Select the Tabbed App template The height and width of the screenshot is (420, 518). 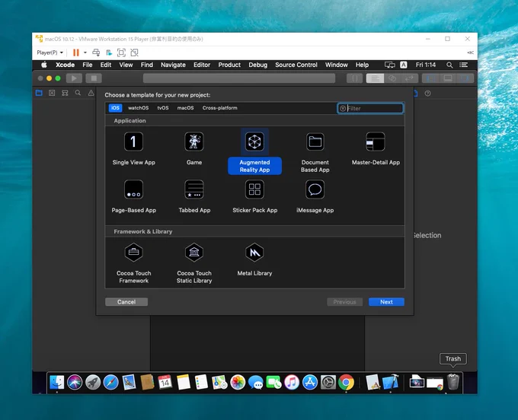pyautogui.click(x=194, y=196)
